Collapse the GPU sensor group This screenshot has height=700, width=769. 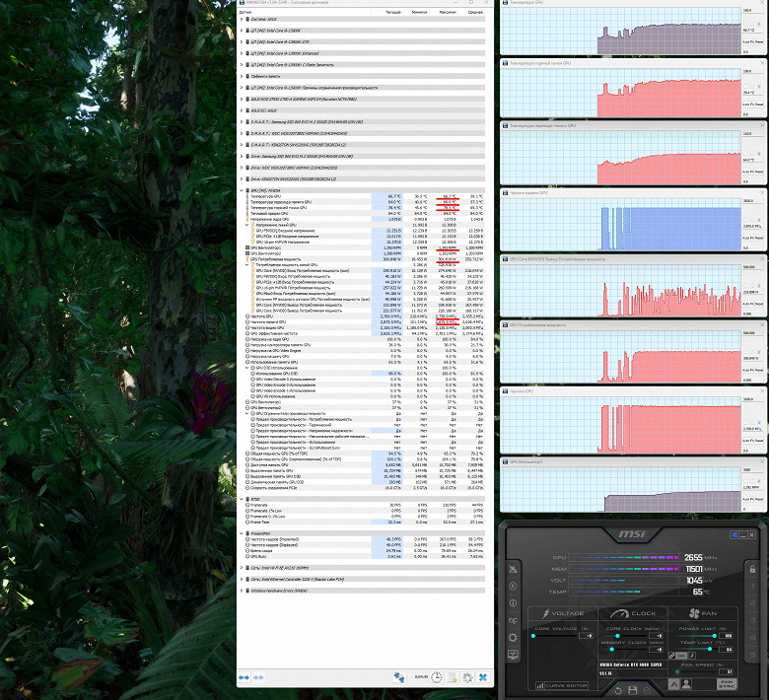[242, 190]
